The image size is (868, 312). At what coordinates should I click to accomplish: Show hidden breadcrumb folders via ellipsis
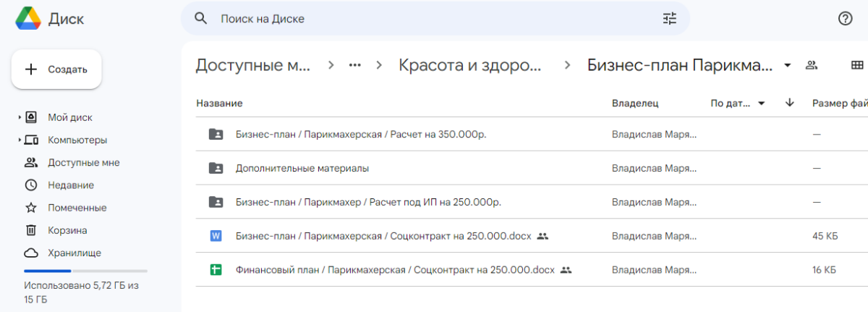tap(354, 65)
